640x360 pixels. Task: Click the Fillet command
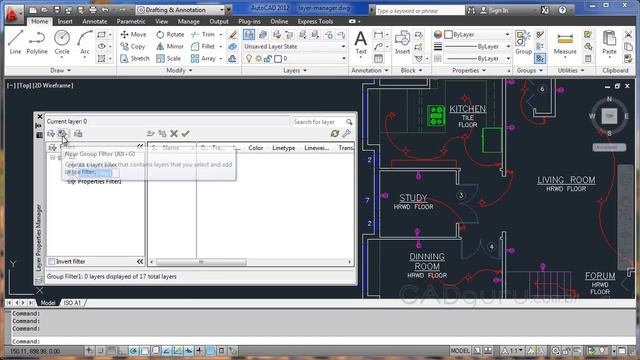(x=203, y=47)
